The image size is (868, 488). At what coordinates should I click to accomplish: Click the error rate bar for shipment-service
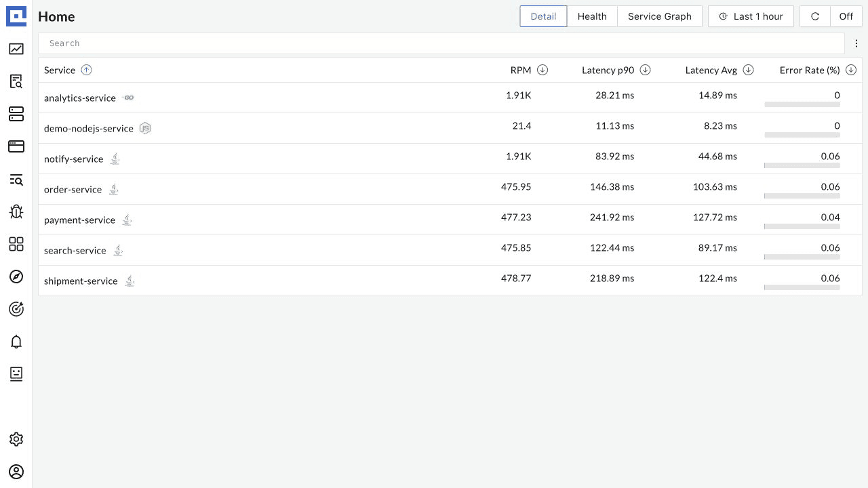point(802,287)
